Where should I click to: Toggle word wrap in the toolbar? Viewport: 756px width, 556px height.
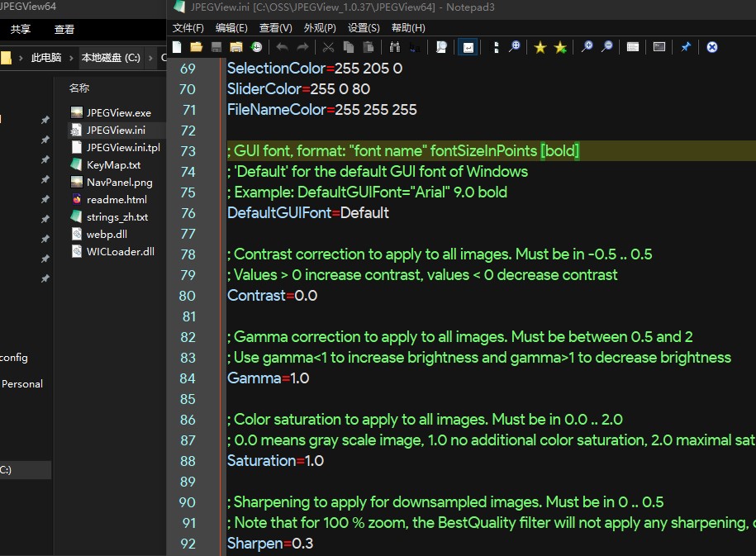coord(468,47)
